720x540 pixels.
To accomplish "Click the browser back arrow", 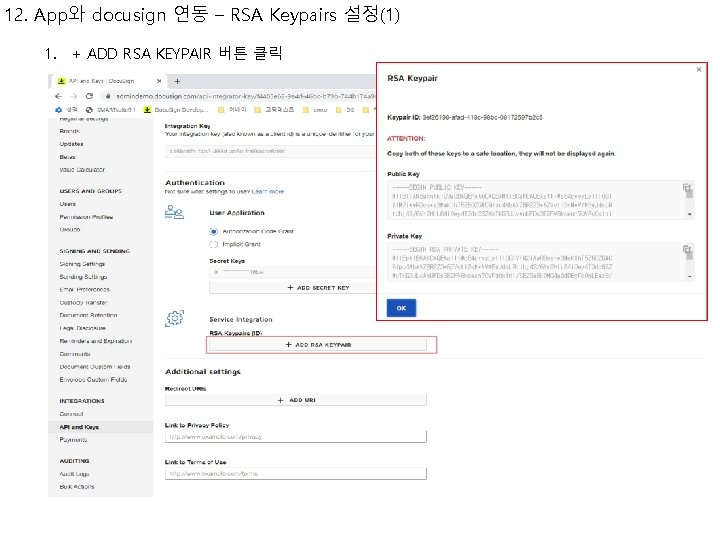I will coord(58,96).
